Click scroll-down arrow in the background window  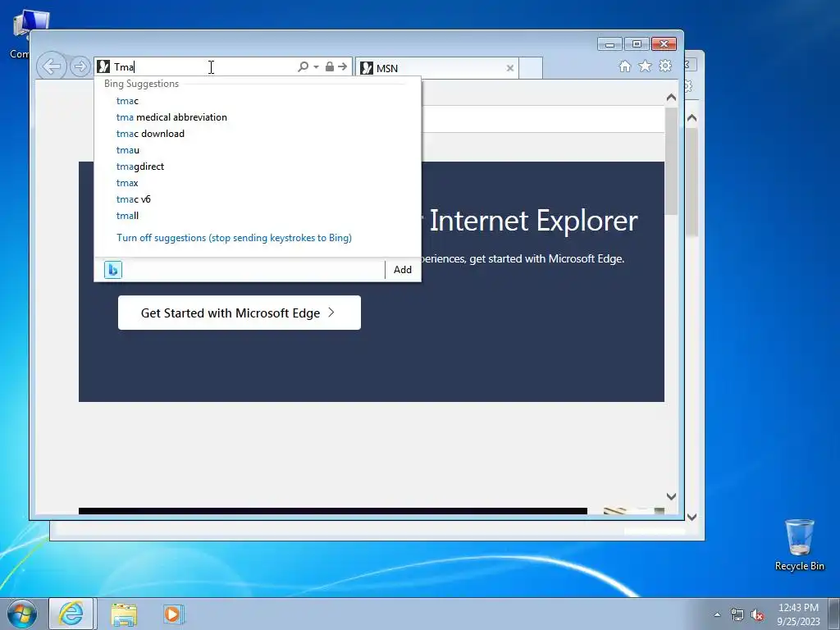(692, 517)
